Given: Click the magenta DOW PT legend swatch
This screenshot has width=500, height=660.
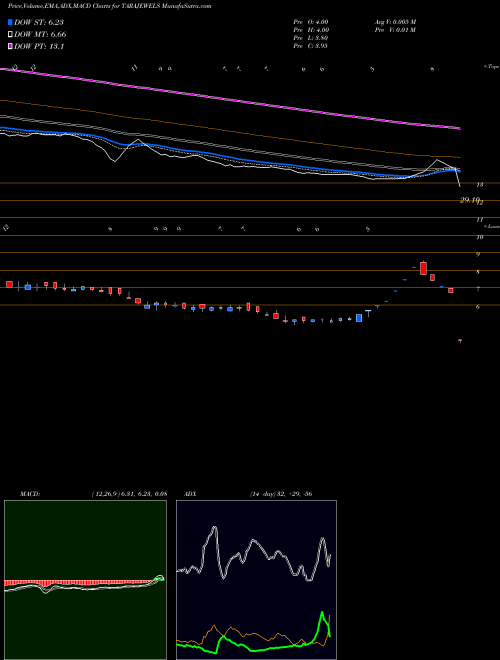Looking at the screenshot, I should pos(11,46).
